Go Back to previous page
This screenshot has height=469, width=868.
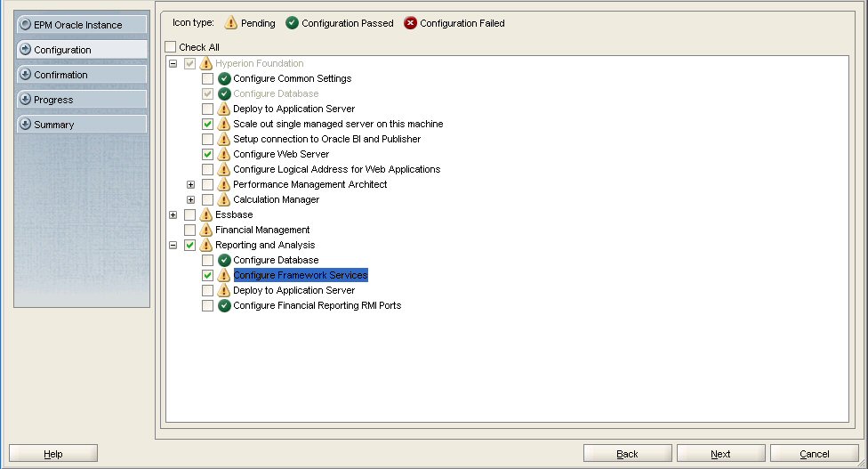tap(627, 454)
